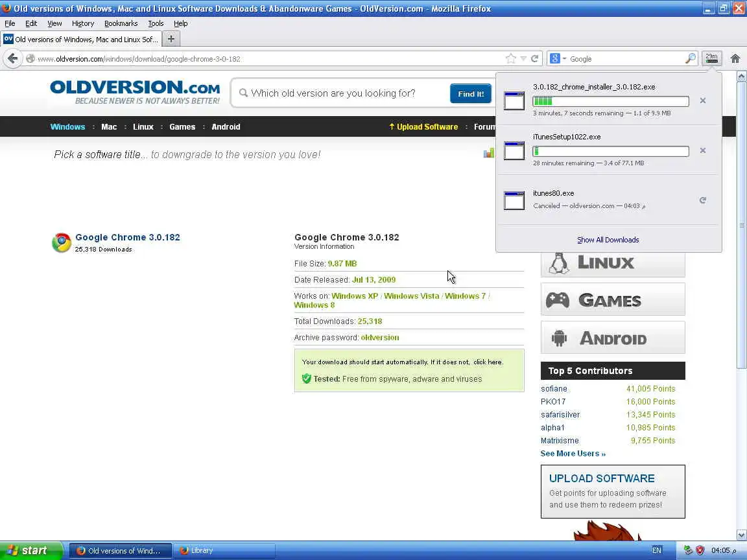Image resolution: width=747 pixels, height=560 pixels.
Task: Click the EN language indicator in taskbar
Action: (x=656, y=550)
